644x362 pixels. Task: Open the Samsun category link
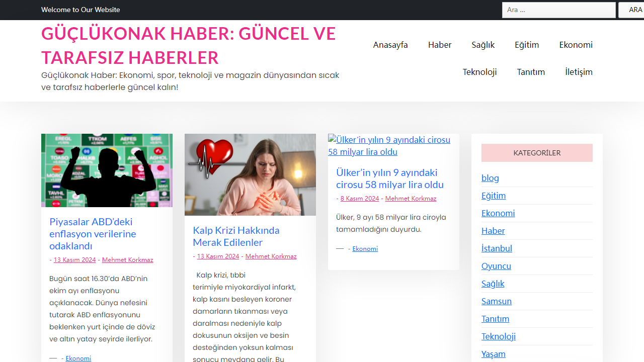tap(497, 301)
